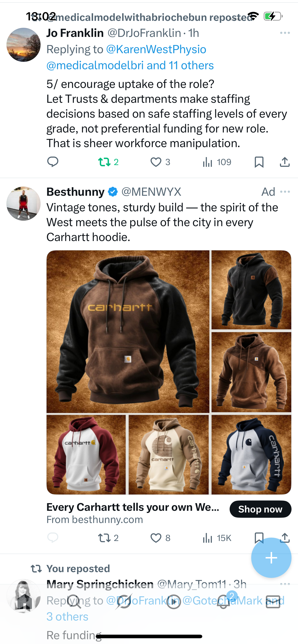This screenshot has width=298, height=644.
Task: Open more options for Mary Springchicken's tweet
Action: pos(285,584)
